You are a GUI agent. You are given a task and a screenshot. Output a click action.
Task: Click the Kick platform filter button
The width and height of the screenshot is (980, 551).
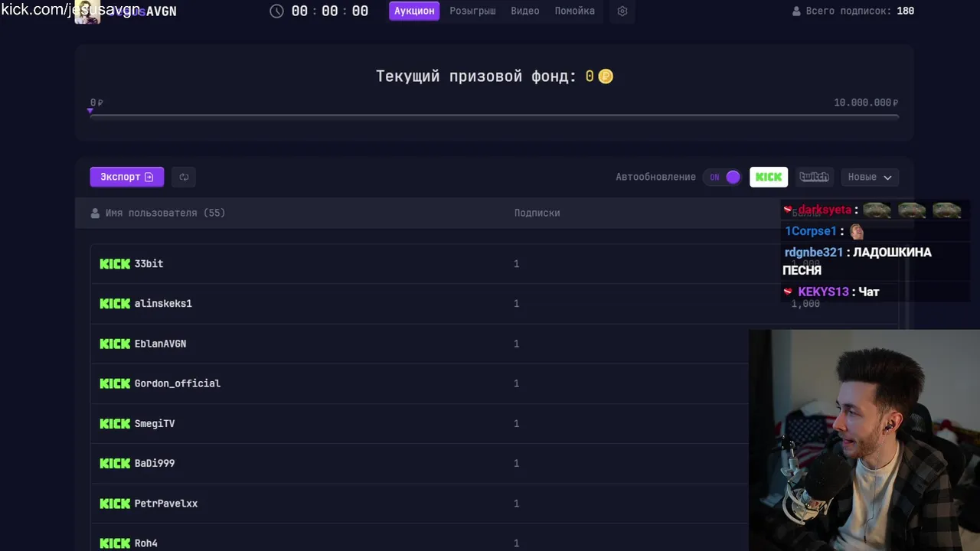pos(769,177)
